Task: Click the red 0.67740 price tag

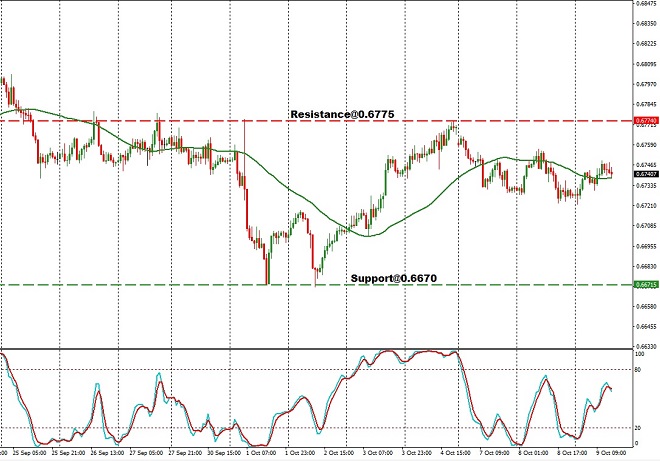Action: pos(646,121)
